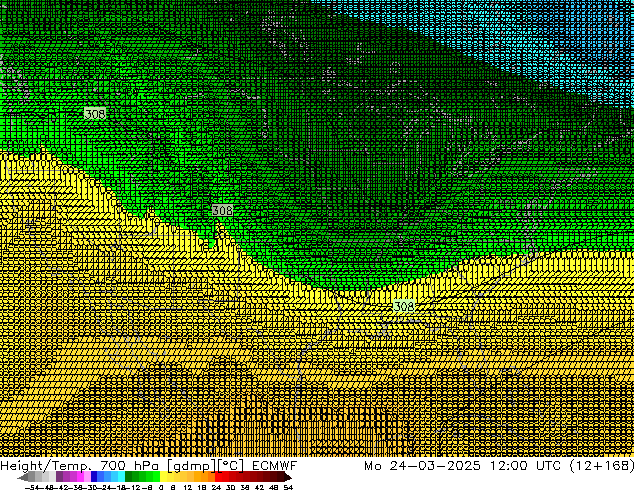Image resolution: width=634 pixels, height=490 pixels.
Task: Click the 'Mo 24-03-2025' date text
Action: click(x=423, y=466)
